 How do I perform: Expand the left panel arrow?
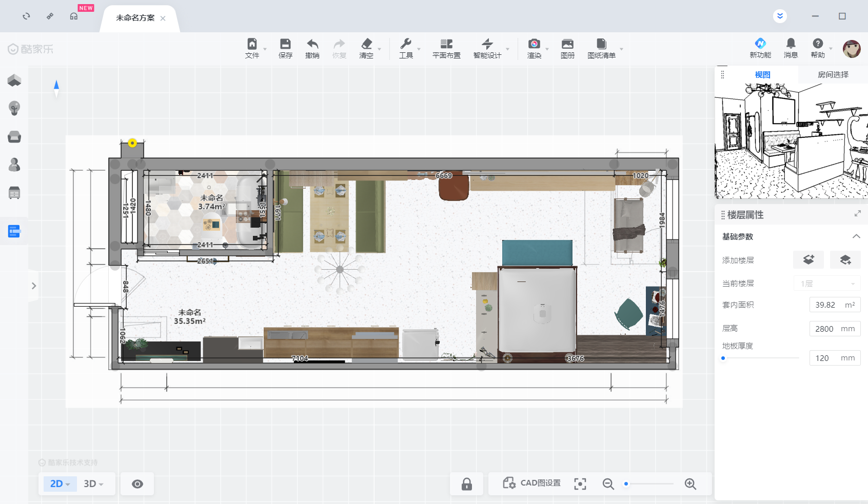tap(34, 286)
